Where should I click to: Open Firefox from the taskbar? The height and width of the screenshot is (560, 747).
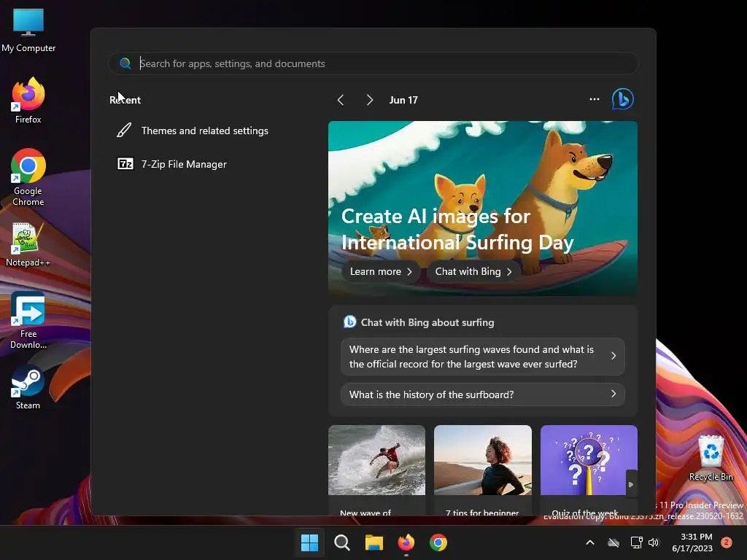point(406,542)
